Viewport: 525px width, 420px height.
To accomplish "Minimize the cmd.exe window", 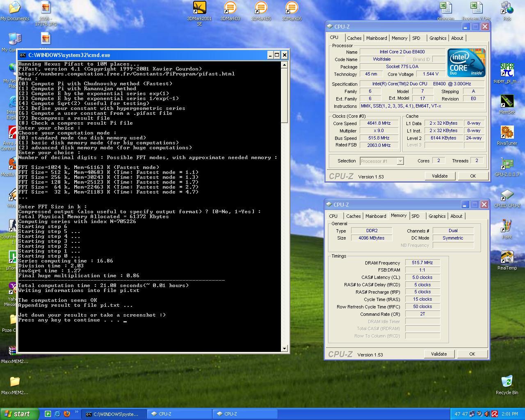I will coord(270,55).
